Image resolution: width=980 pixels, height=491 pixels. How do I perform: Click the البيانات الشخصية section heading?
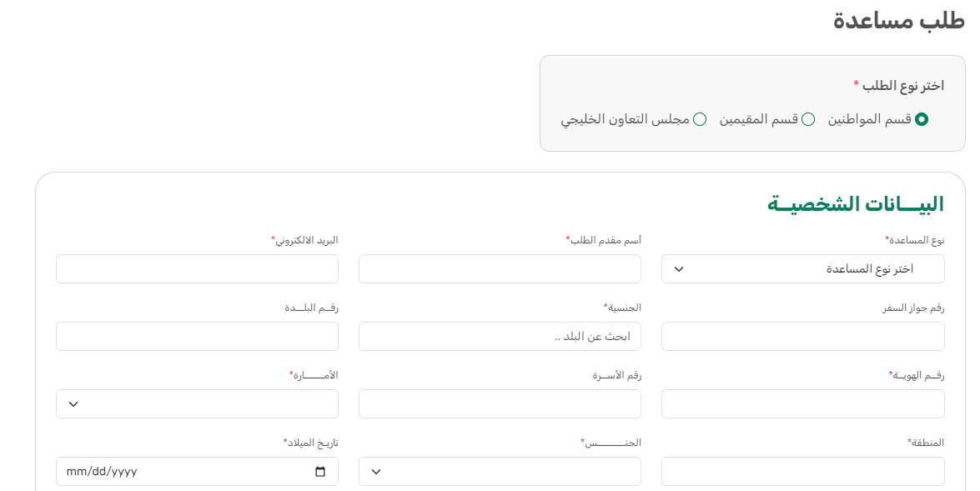(x=855, y=204)
